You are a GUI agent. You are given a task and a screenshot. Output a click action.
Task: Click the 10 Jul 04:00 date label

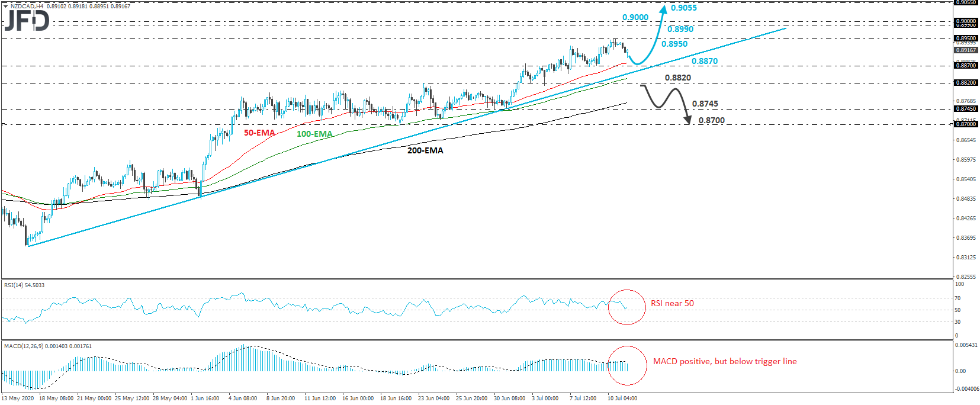click(x=622, y=398)
